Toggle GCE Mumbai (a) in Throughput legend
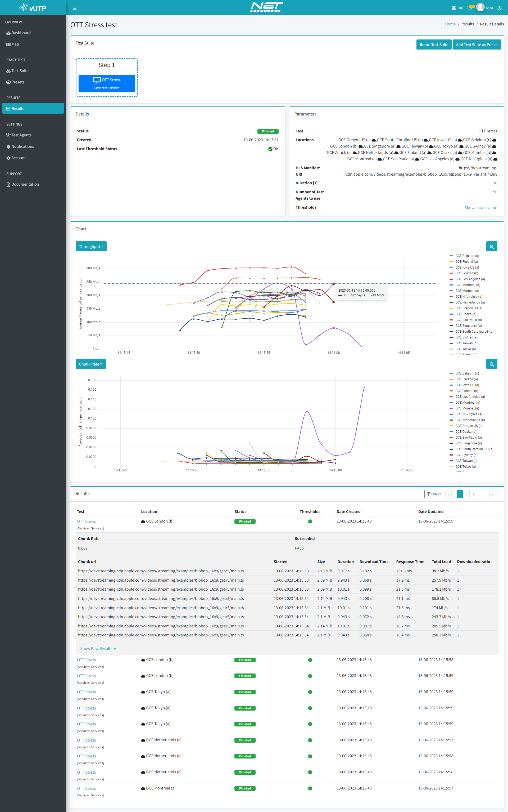Image resolution: width=508 pixels, height=812 pixels. pos(464,291)
